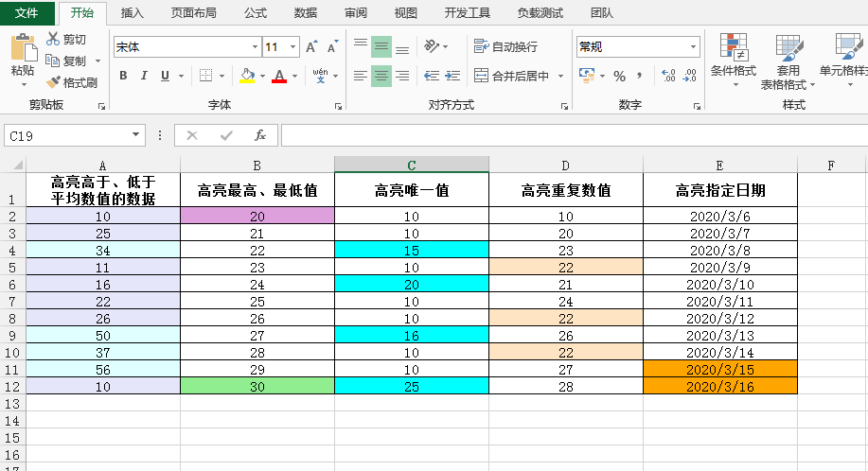Expand fill color dropdown arrow
Image resolution: width=868 pixels, height=471 pixels.
(x=262, y=76)
